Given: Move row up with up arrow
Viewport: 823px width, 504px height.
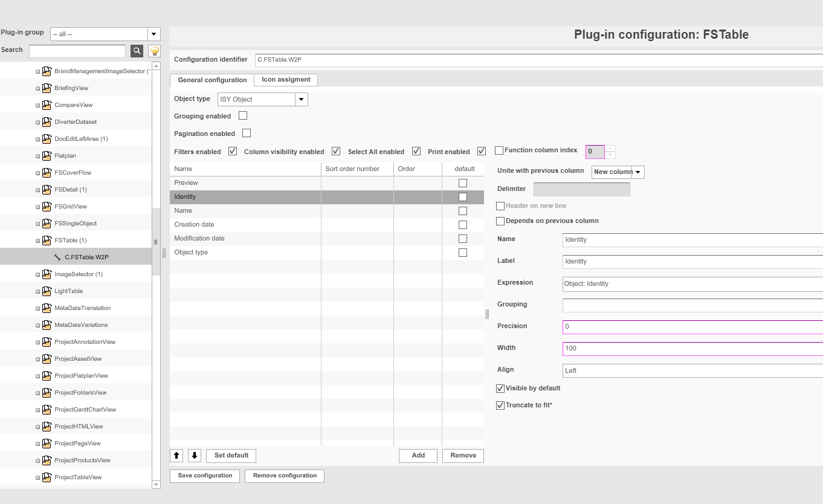Looking at the screenshot, I should pyautogui.click(x=176, y=456).
